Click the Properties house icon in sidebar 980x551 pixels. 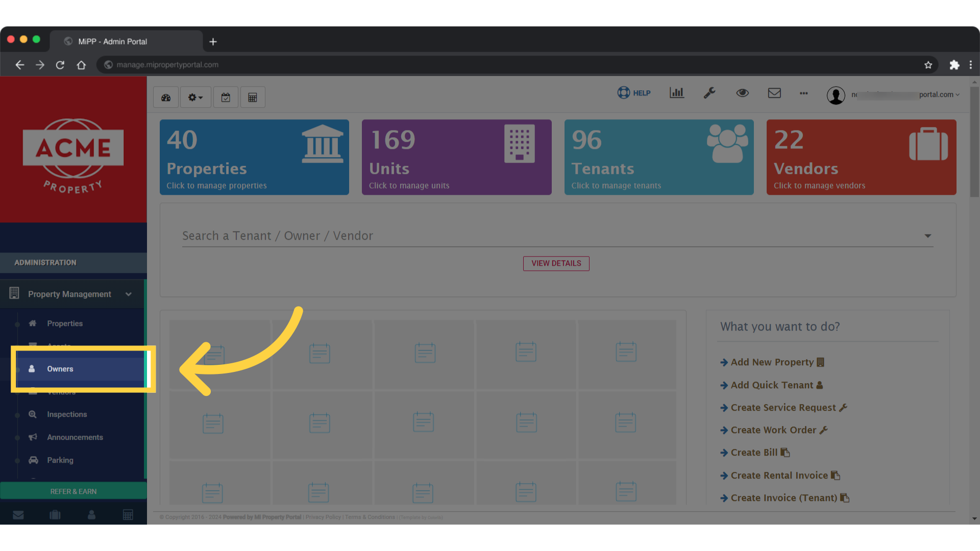(33, 323)
